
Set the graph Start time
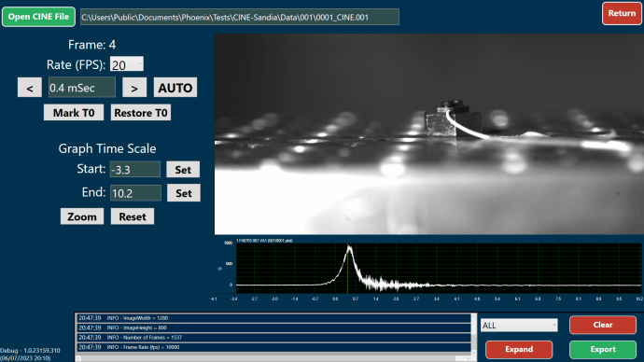coord(183,169)
